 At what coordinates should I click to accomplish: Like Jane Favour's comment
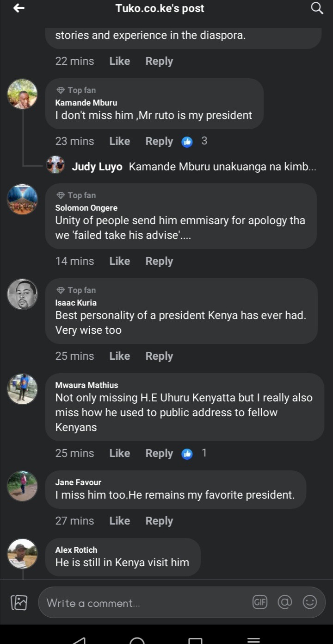[119, 521]
